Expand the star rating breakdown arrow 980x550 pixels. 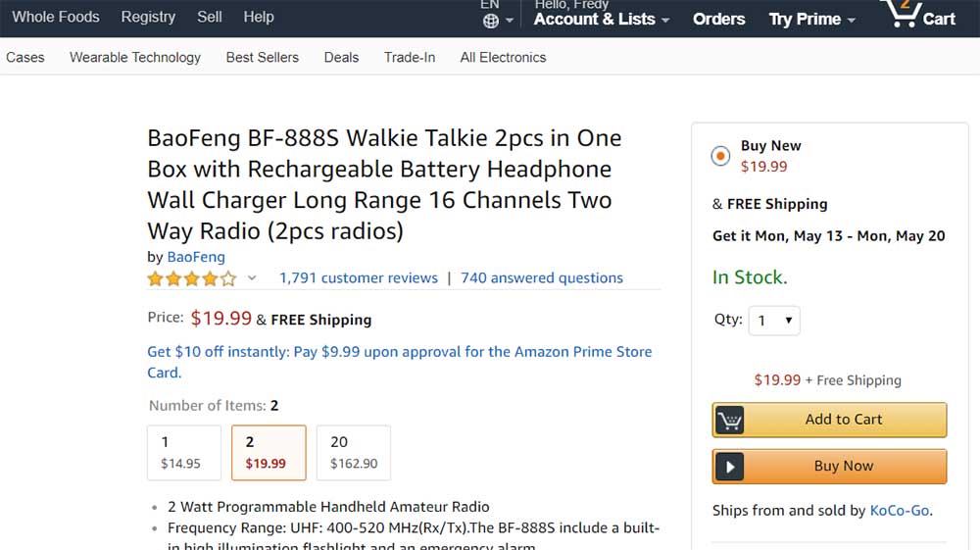(x=252, y=278)
